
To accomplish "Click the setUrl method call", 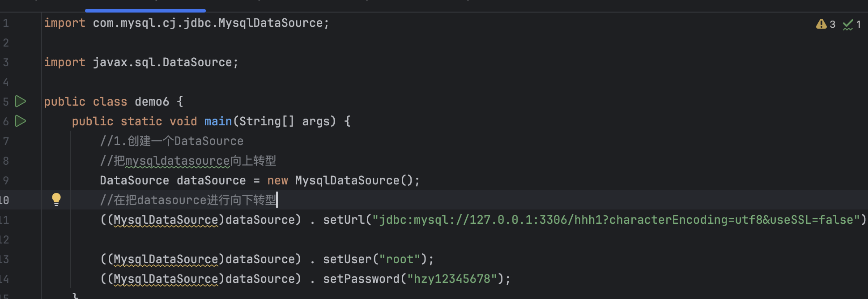I will tap(344, 220).
